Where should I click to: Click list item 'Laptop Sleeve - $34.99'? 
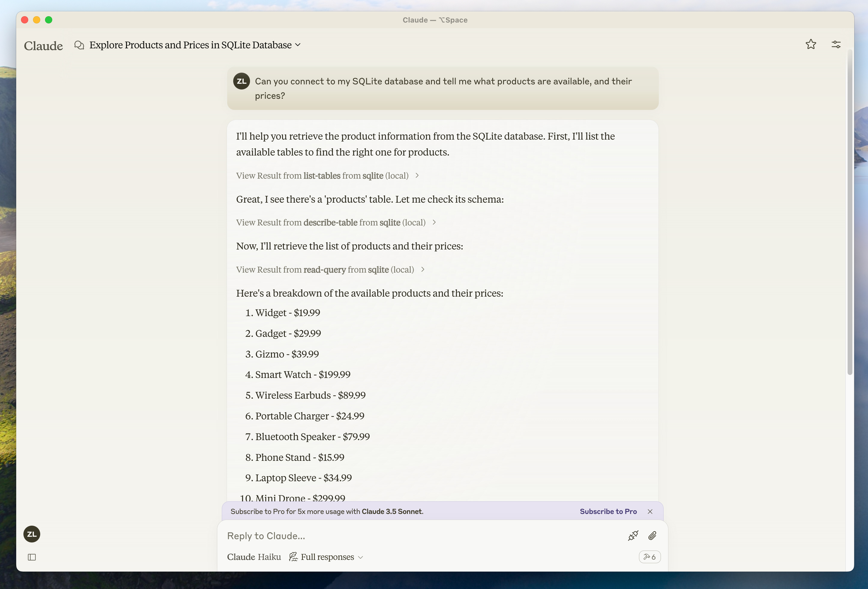[x=304, y=478]
